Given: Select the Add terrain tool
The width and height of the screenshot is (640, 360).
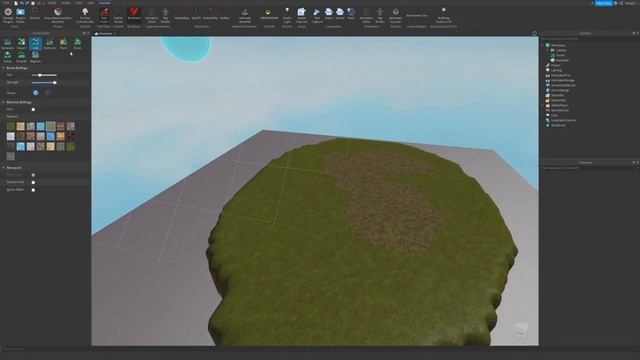Looking at the screenshot, I should (x=35, y=44).
